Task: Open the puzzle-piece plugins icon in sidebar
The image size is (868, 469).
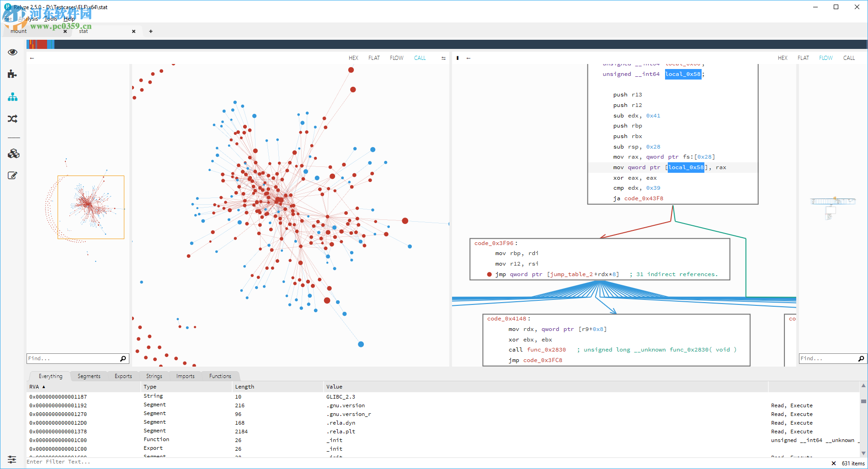Action: (12, 74)
